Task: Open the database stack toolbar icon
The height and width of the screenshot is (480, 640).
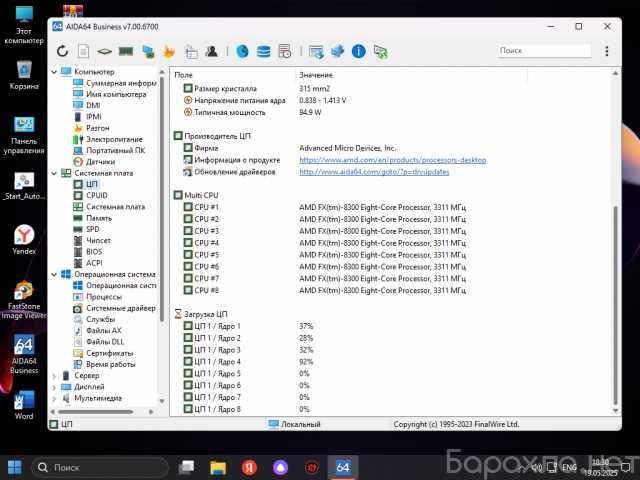Action: click(264, 51)
